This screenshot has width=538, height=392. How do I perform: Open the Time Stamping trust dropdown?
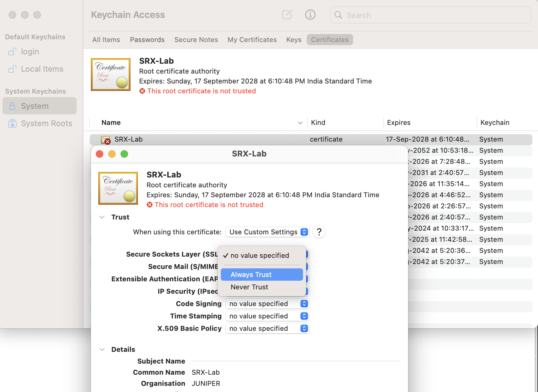pos(267,316)
